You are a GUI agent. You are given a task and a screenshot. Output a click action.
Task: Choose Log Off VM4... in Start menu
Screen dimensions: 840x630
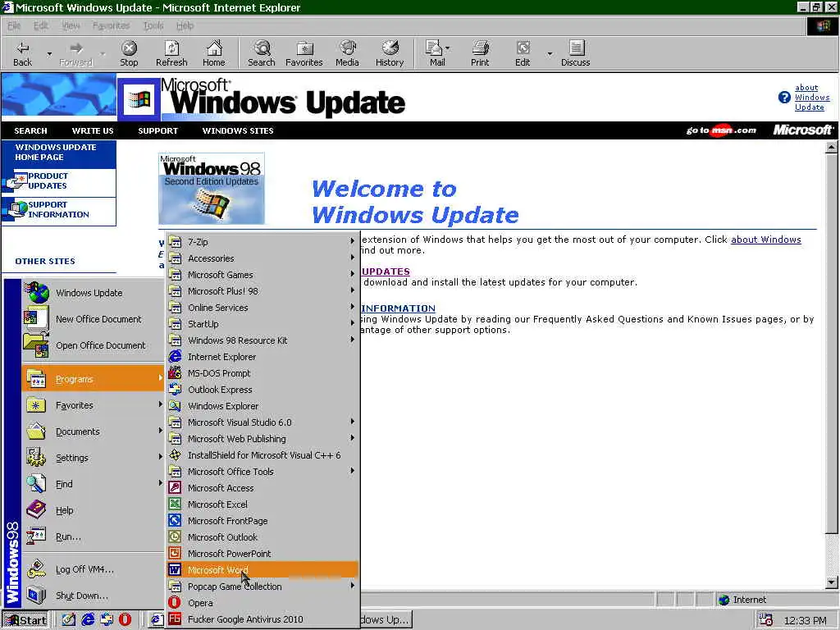click(94, 569)
